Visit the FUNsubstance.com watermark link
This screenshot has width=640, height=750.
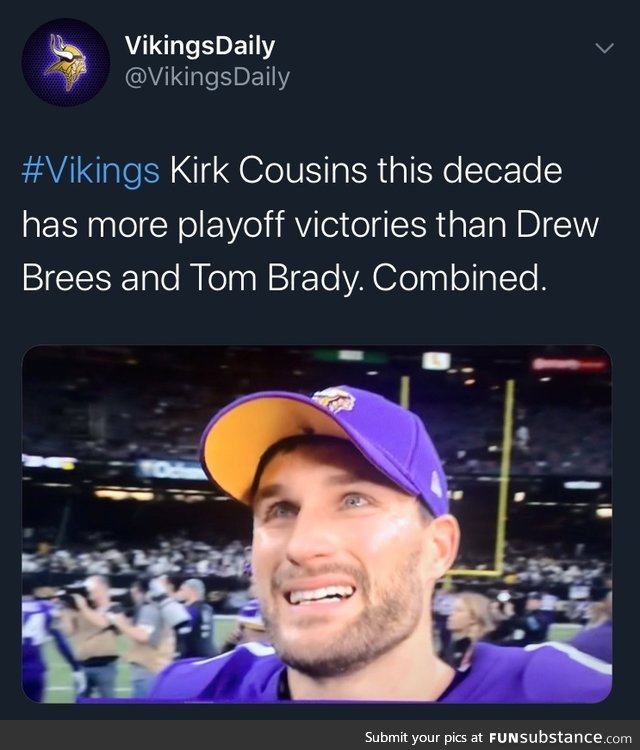tap(560, 737)
